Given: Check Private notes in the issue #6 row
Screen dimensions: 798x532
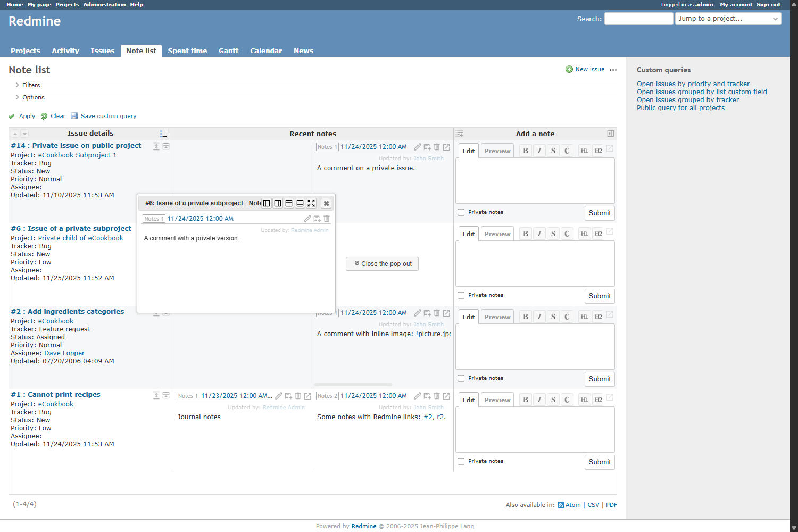Looking at the screenshot, I should pyautogui.click(x=461, y=295).
